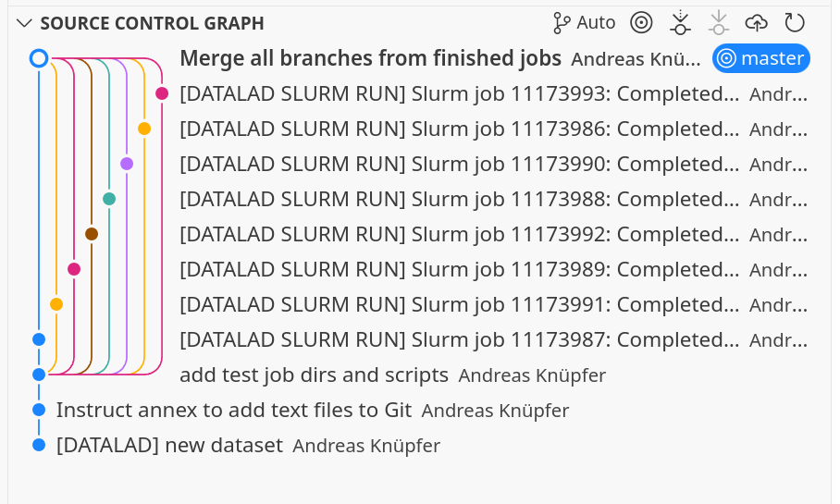
Task: Choose the Slurm job 11173992 commit
Action: click(459, 234)
